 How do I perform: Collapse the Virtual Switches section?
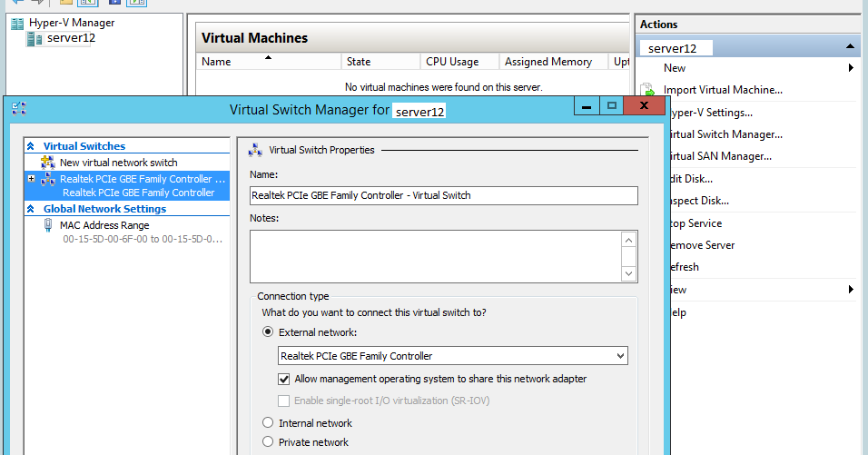point(31,146)
